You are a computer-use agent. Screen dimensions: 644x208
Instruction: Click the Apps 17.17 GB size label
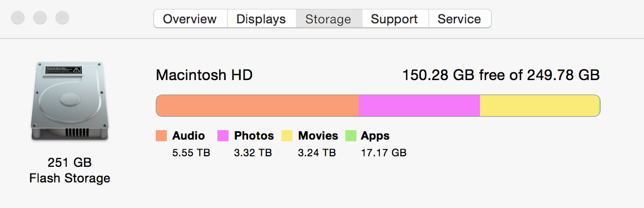point(384,153)
